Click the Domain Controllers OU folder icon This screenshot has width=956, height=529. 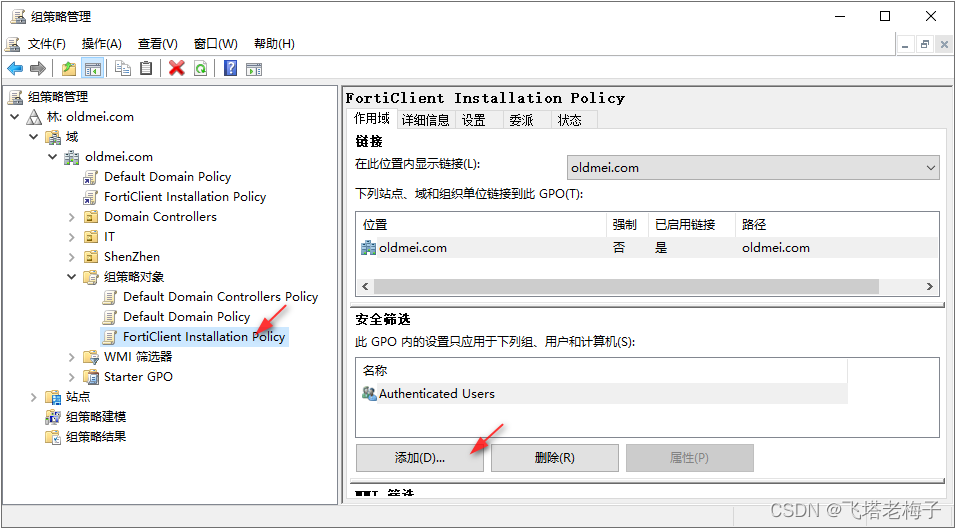(91, 216)
